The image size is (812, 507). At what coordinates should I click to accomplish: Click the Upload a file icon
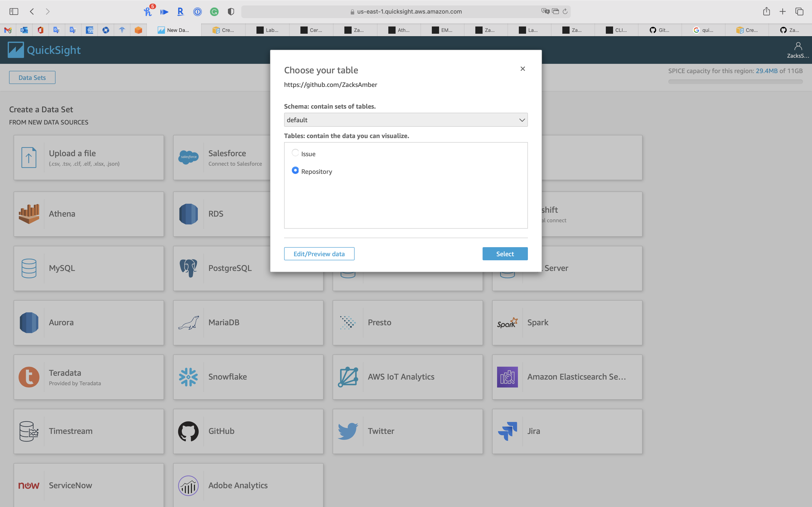[29, 158]
